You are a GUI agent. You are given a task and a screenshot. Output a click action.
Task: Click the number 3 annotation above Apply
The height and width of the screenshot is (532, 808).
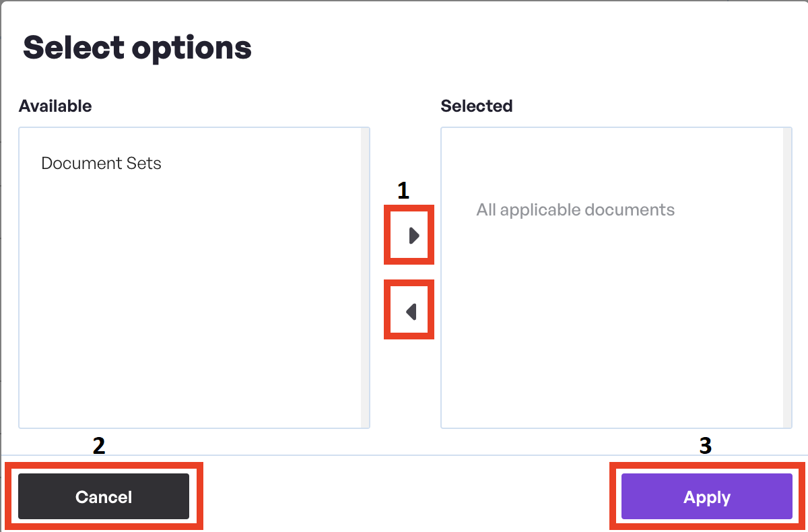click(705, 446)
